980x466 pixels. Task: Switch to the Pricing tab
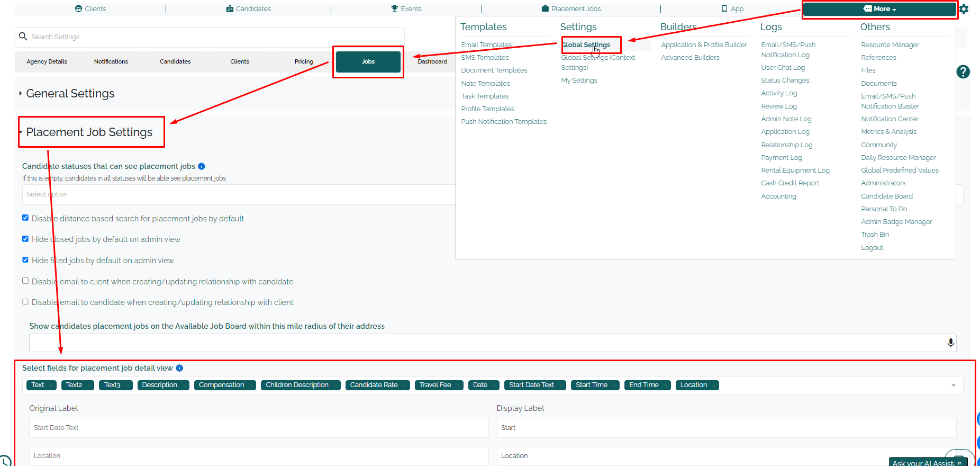pos(304,62)
